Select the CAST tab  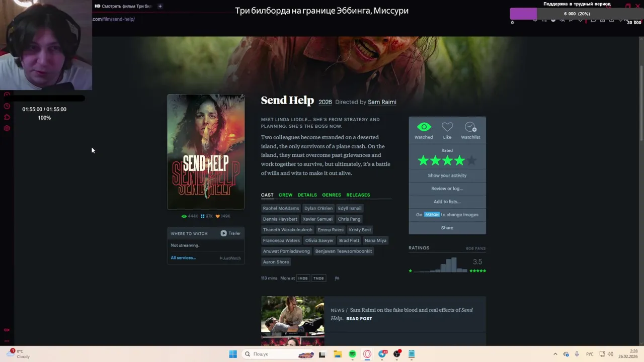267,195
